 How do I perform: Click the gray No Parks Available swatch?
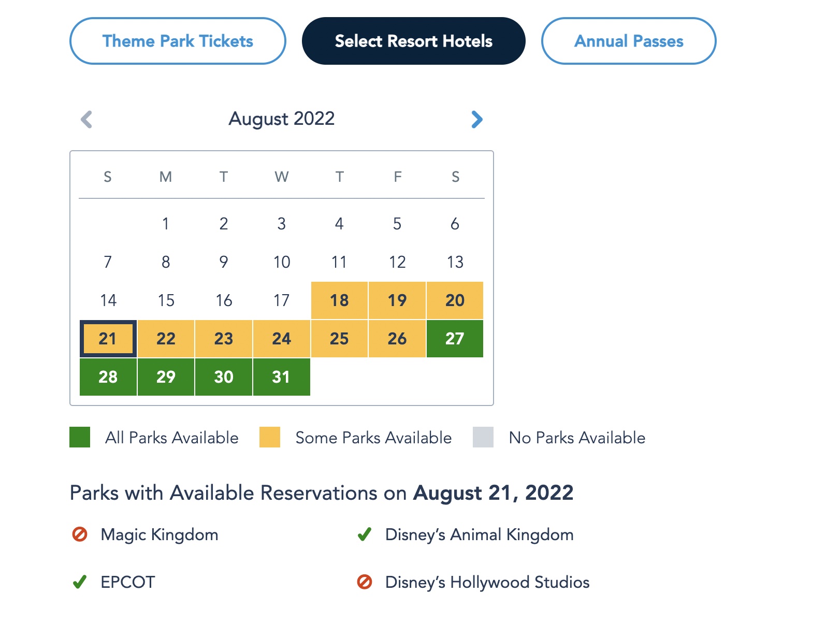click(483, 437)
